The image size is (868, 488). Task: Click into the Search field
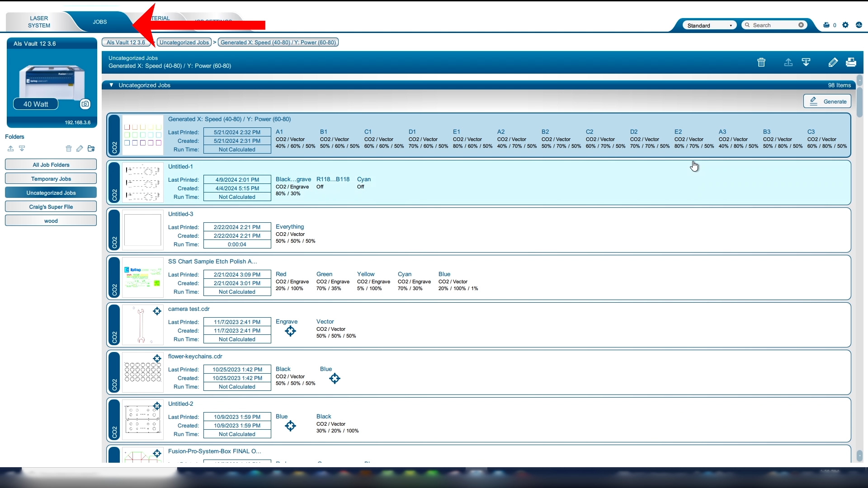pos(774,25)
